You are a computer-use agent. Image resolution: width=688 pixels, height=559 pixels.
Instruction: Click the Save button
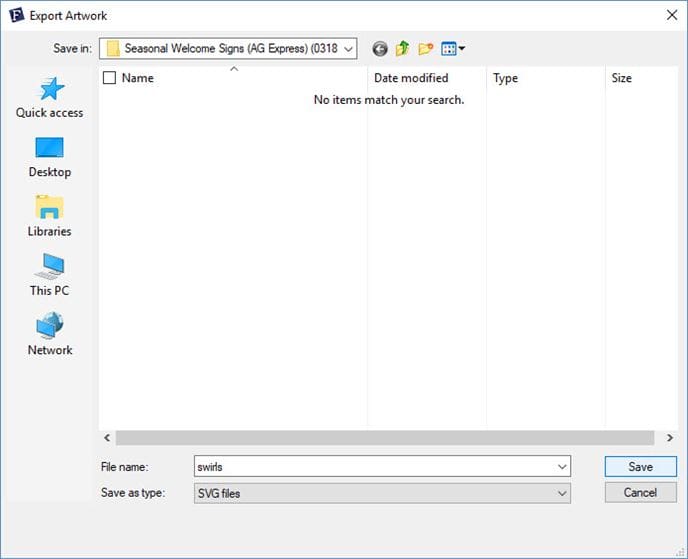click(641, 466)
